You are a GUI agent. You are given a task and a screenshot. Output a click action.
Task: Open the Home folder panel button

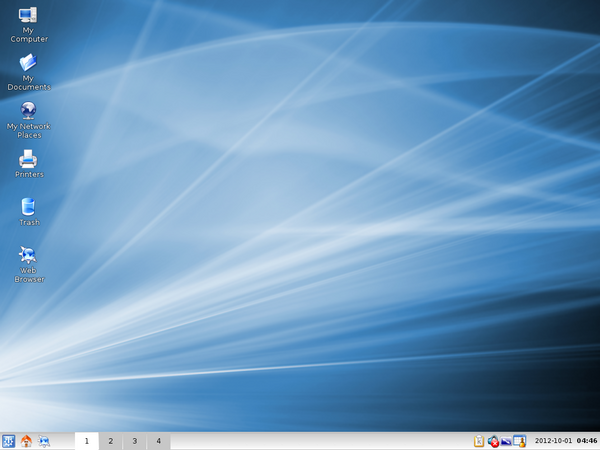(26, 441)
